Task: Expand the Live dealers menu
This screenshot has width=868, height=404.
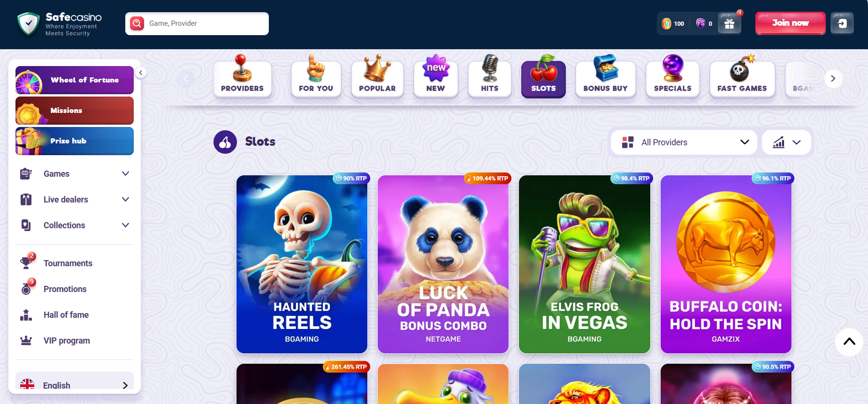Action: pyautogui.click(x=75, y=200)
